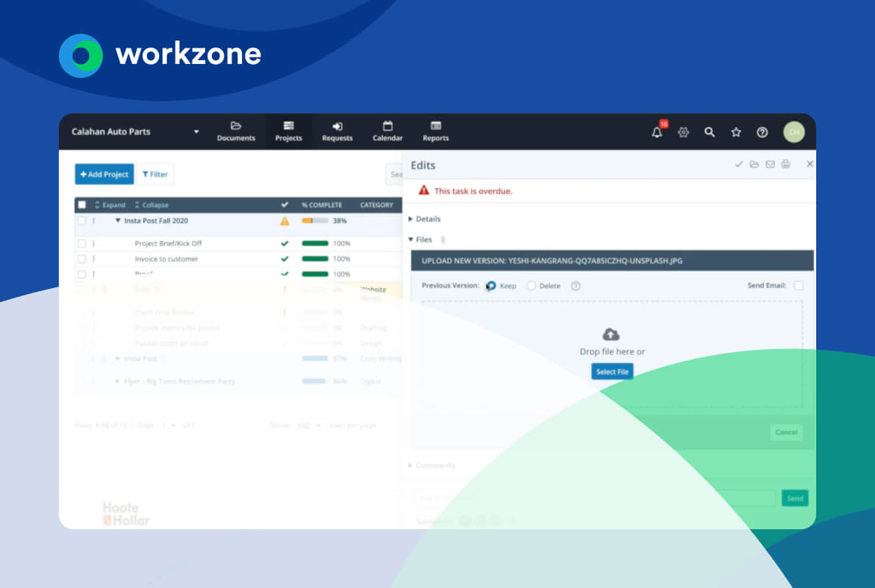Open the Requests section icon
875x588 pixels.
click(337, 131)
